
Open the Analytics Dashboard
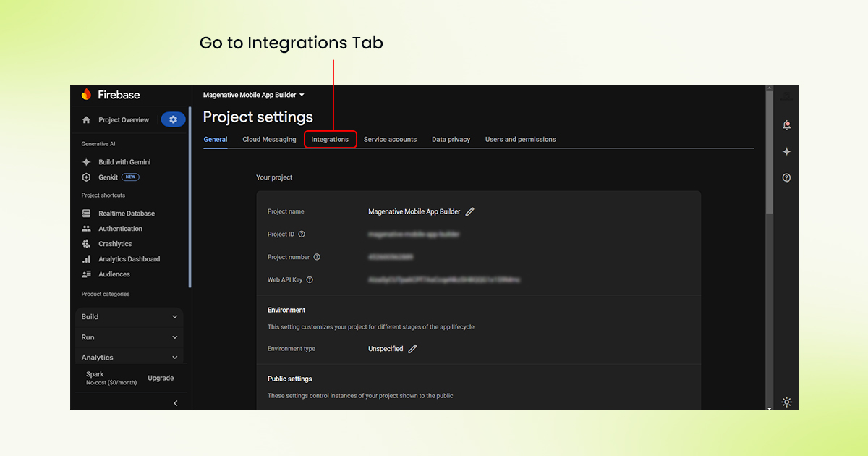click(129, 258)
